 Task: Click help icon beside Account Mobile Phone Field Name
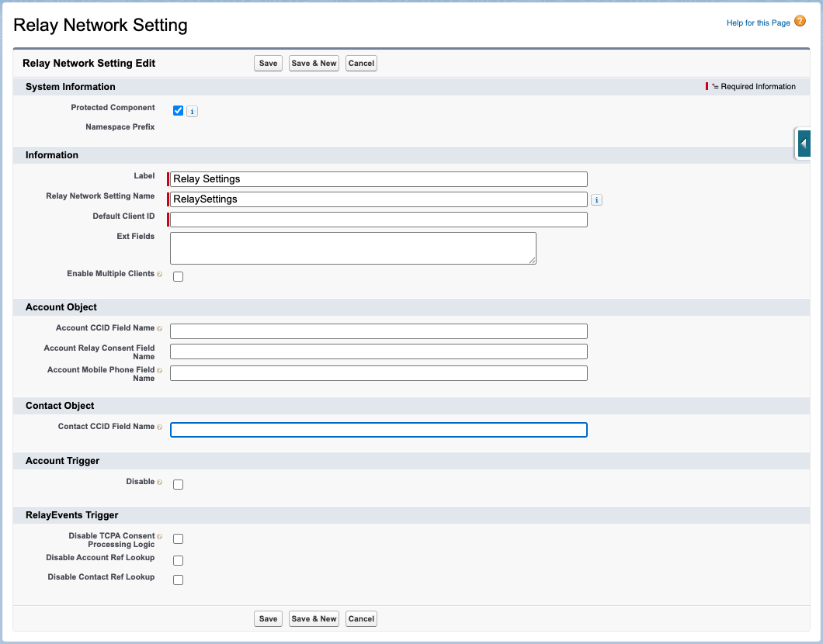(x=160, y=371)
